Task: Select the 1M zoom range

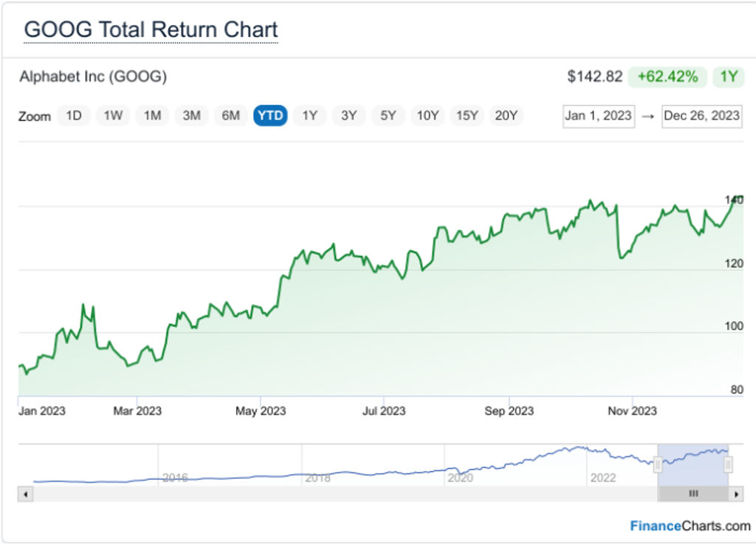Action: (x=152, y=116)
